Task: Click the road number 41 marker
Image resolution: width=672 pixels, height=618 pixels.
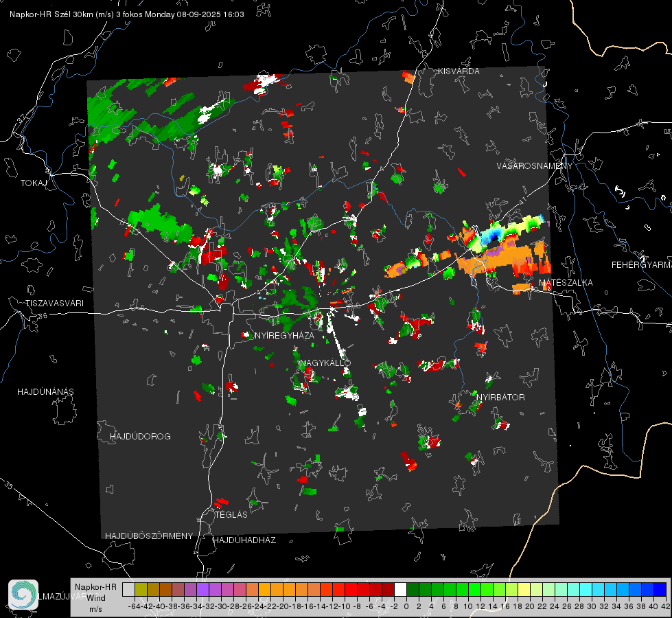Action: 522,201
